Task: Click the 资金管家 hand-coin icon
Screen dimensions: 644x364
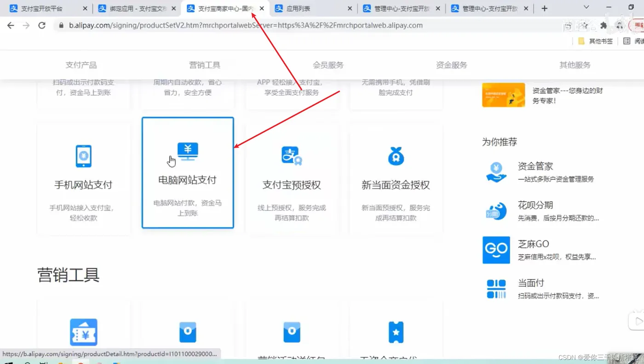Action: click(x=496, y=172)
